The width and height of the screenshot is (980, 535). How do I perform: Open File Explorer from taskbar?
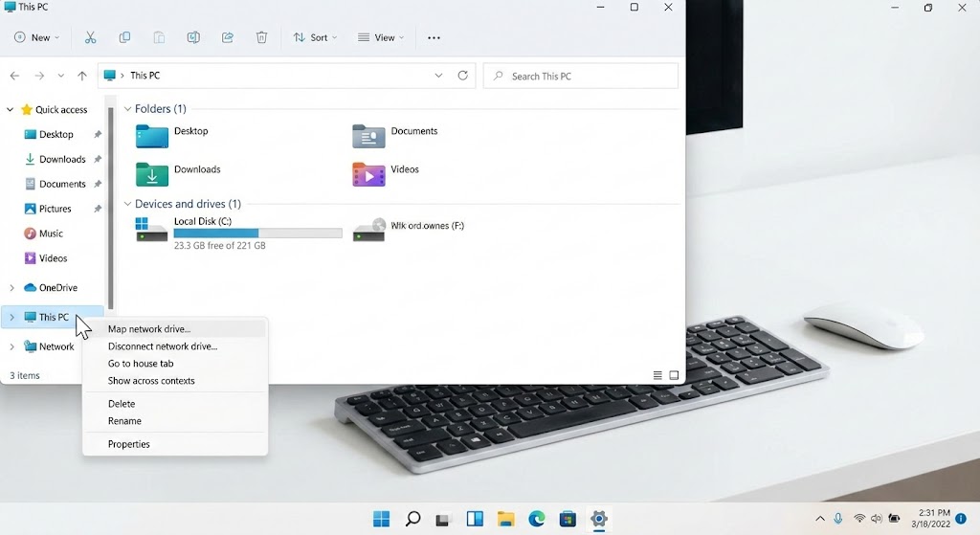pos(505,518)
